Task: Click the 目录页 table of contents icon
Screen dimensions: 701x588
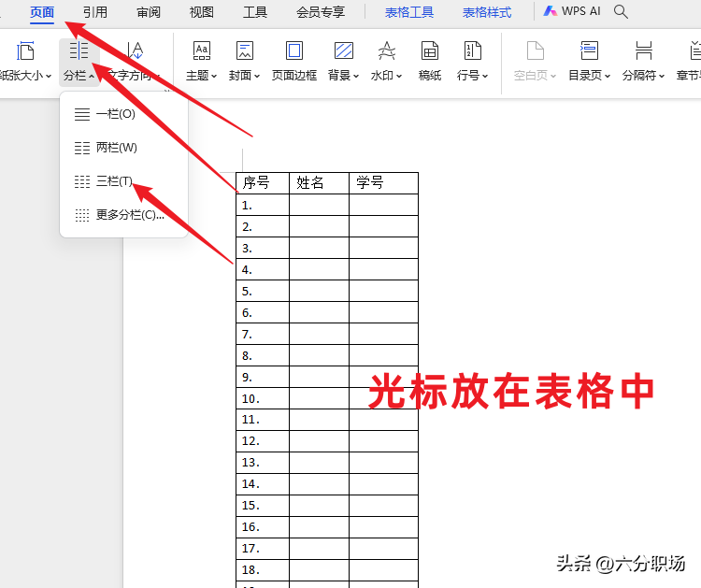Action: [589, 51]
